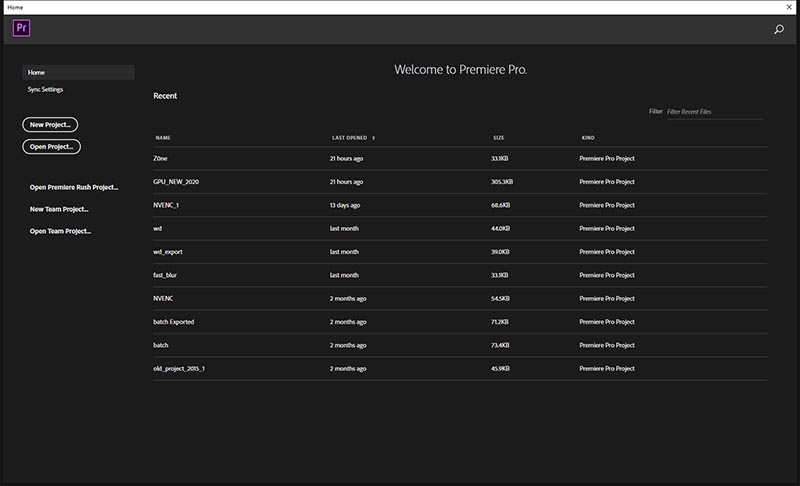Choose New Team Project link

[x=59, y=209]
